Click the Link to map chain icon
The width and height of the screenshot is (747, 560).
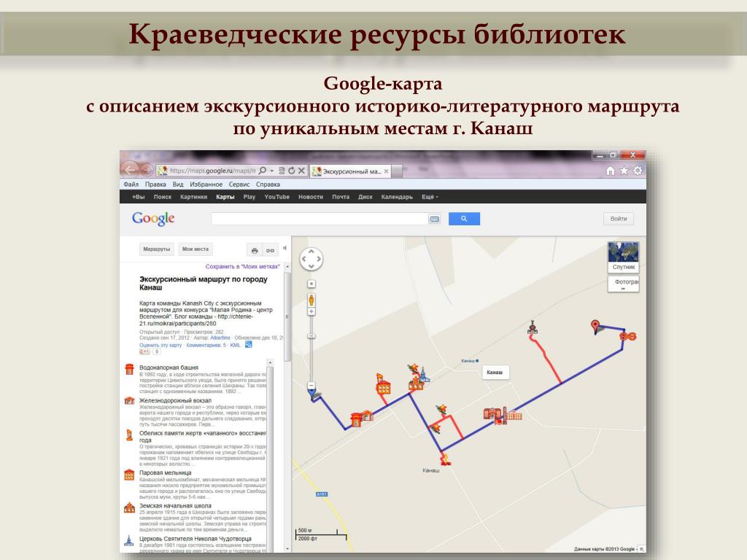click(x=270, y=251)
